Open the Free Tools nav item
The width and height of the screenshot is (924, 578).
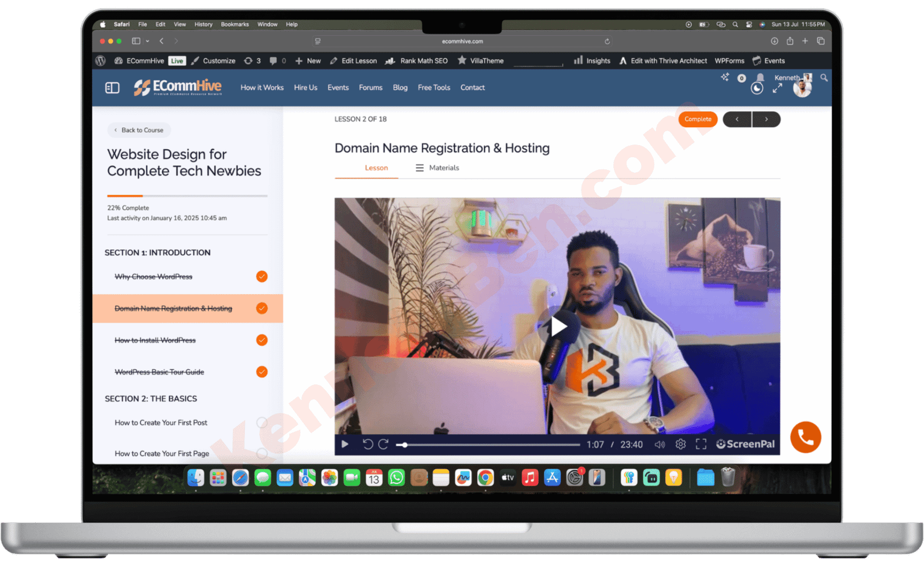click(x=434, y=88)
